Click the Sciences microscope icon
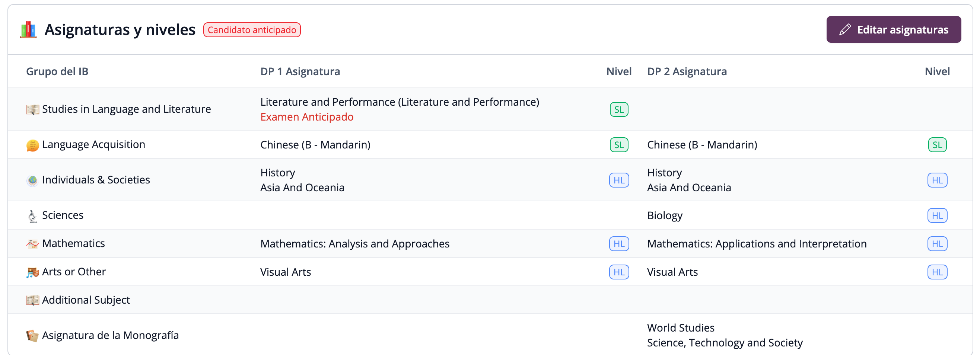980x355 pixels. pyautogui.click(x=33, y=216)
